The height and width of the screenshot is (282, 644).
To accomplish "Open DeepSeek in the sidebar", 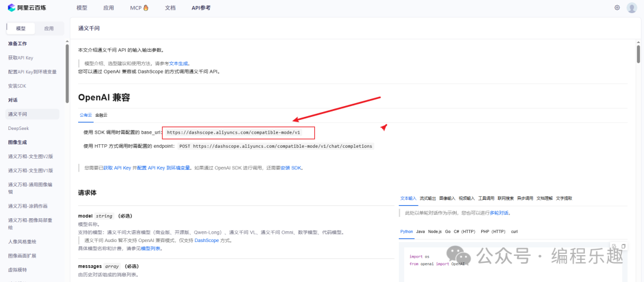I will click(18, 129).
